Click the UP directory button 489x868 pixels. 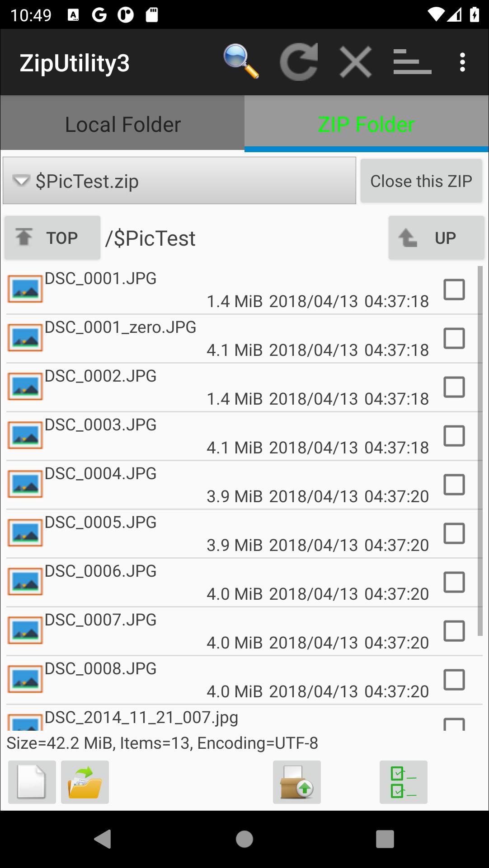click(x=436, y=238)
